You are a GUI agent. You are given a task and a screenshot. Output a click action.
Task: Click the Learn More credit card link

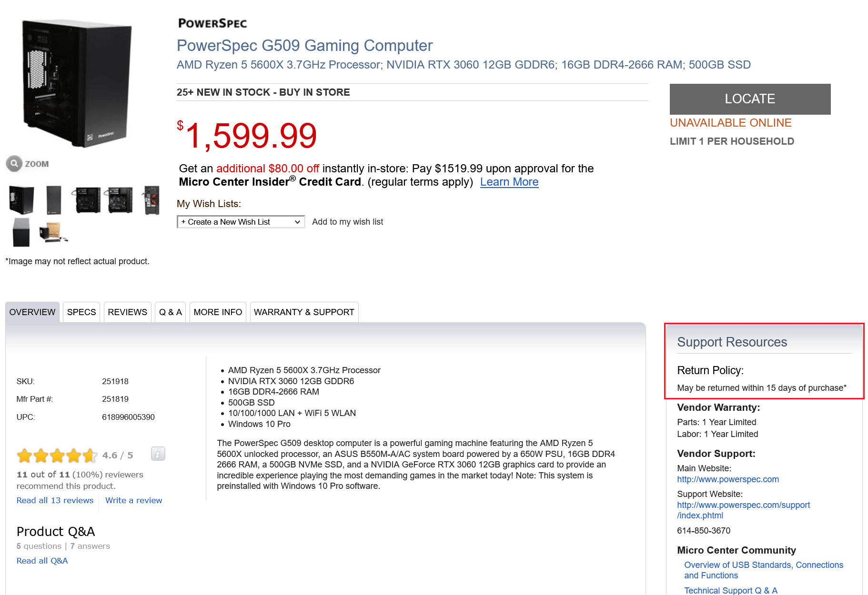509,182
